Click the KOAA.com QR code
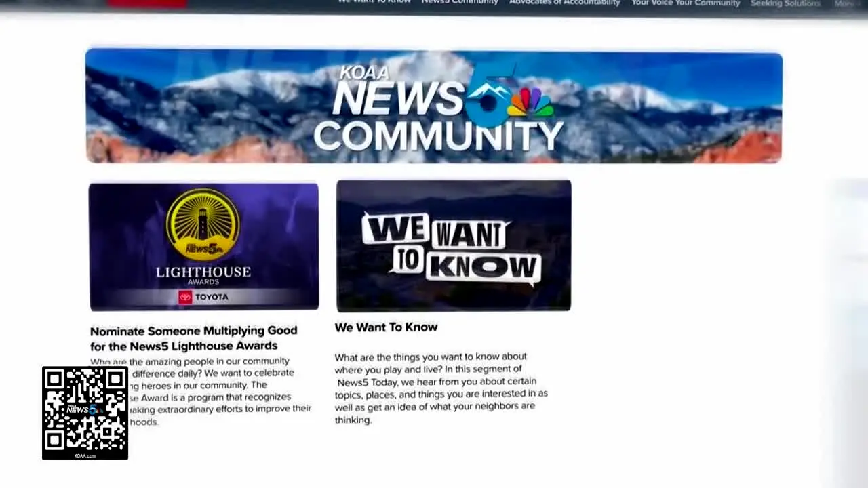Image resolution: width=868 pixels, height=488 pixels. 85,413
